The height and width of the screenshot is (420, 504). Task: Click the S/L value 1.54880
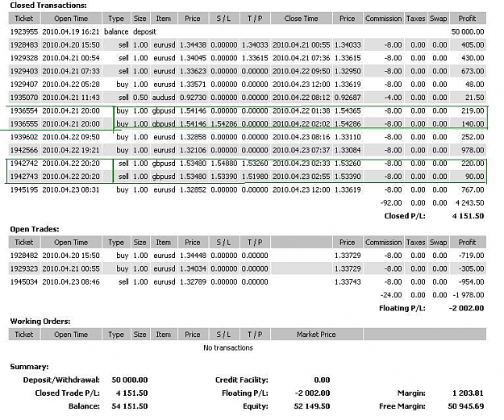click(223, 164)
